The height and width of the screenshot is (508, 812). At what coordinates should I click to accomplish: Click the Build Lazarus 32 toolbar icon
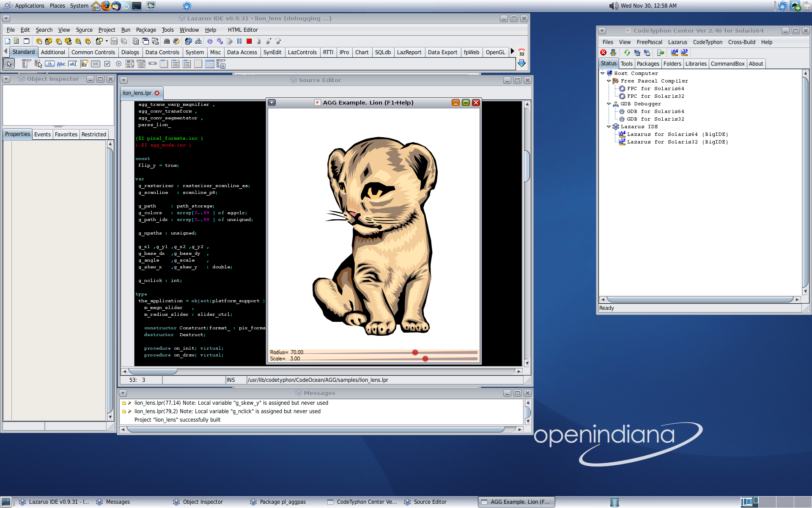pyautogui.click(x=685, y=52)
